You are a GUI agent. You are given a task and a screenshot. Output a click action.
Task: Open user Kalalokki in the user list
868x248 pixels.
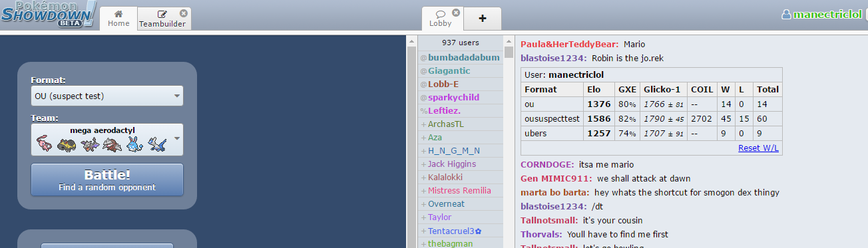click(461, 178)
